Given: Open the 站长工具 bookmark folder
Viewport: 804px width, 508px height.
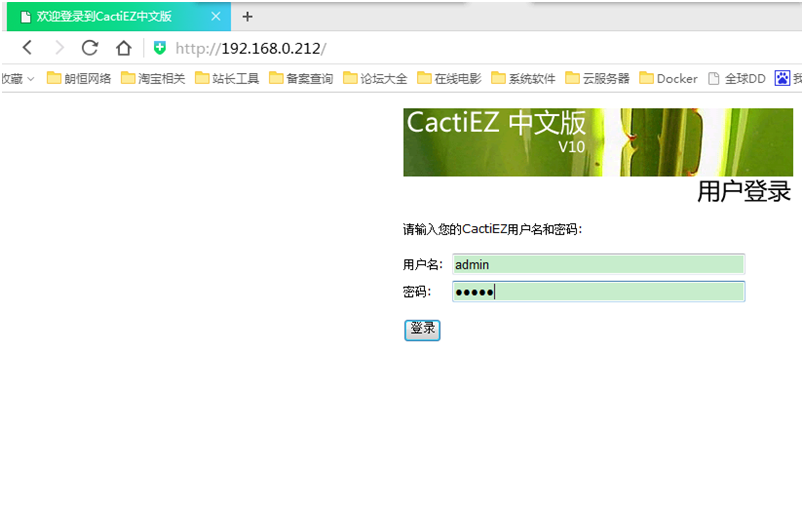Looking at the screenshot, I should 227,78.
